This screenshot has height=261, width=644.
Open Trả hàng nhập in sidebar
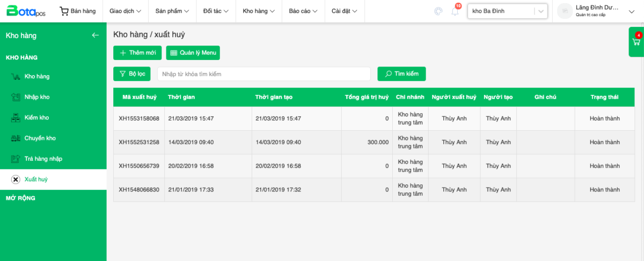pyautogui.click(x=43, y=159)
